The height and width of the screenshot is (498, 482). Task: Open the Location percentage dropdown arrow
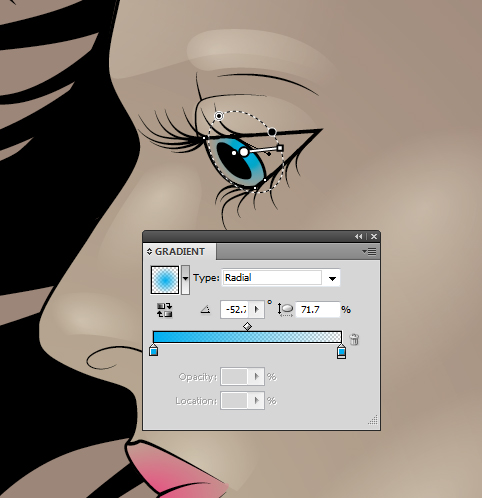click(256, 400)
